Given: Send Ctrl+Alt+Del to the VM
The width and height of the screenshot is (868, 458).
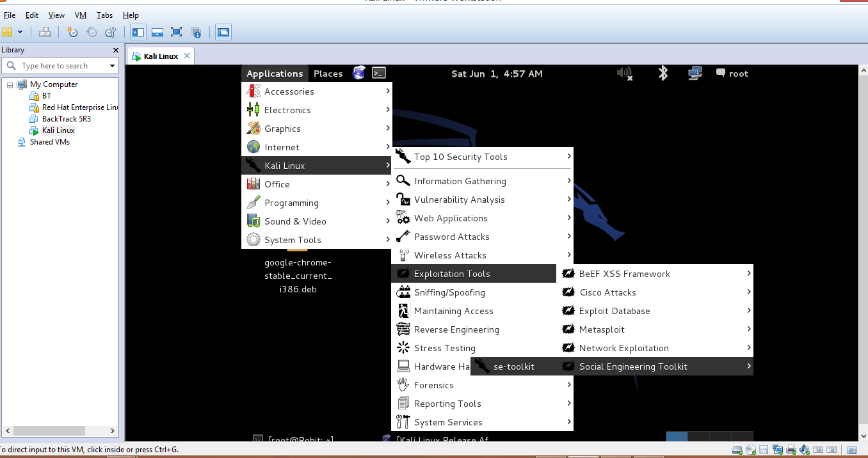Looking at the screenshot, I should (44, 32).
